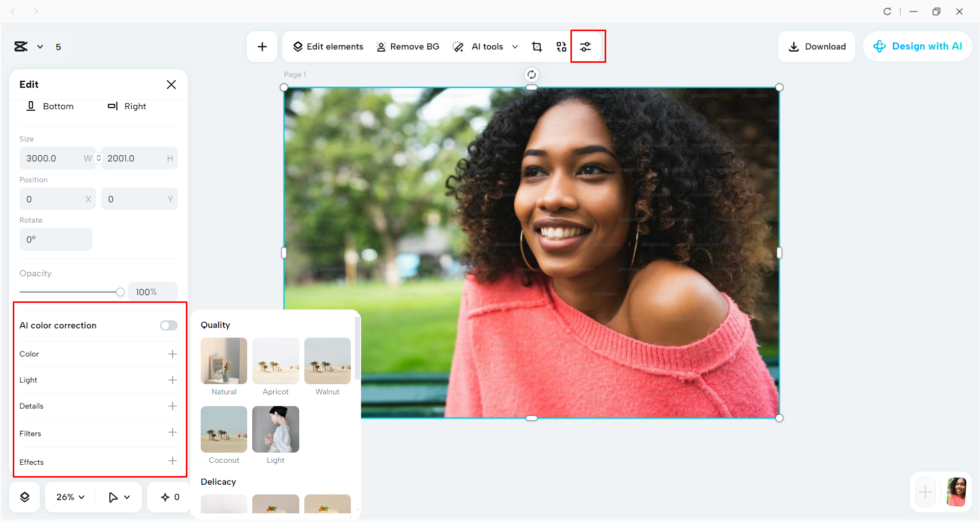Click the Edit elements icon
This screenshot has height=521, width=980.
[x=327, y=46]
